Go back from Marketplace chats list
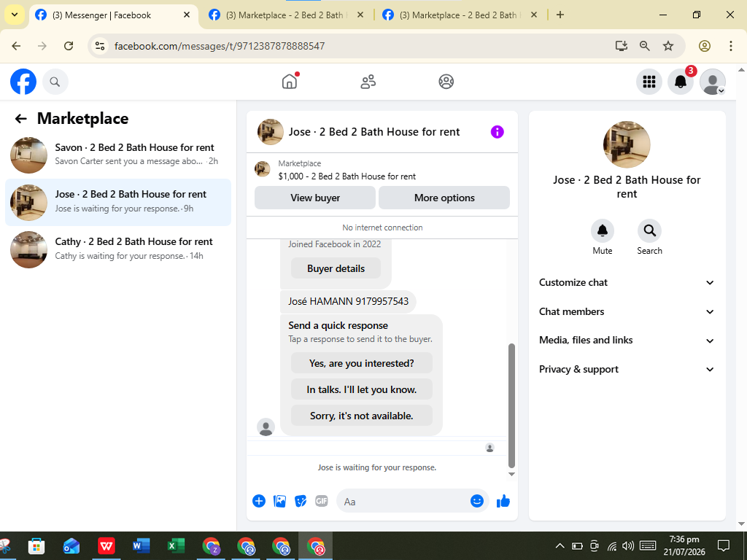Screen dimensions: 747x560 20,119
